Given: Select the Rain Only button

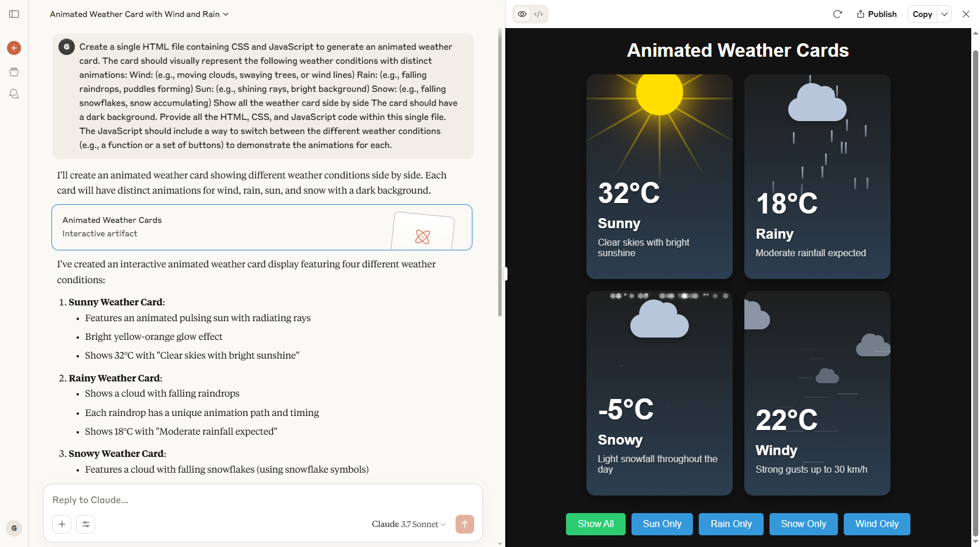Looking at the screenshot, I should pos(731,524).
